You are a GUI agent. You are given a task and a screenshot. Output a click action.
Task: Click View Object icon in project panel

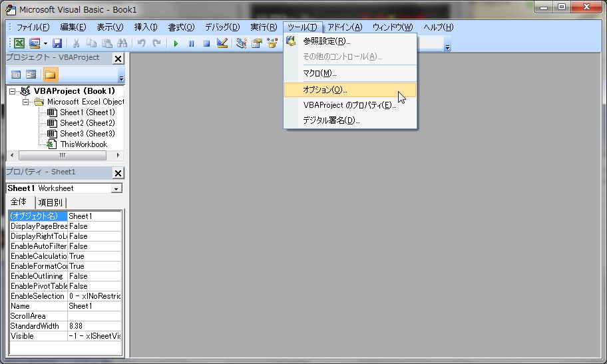(31, 75)
